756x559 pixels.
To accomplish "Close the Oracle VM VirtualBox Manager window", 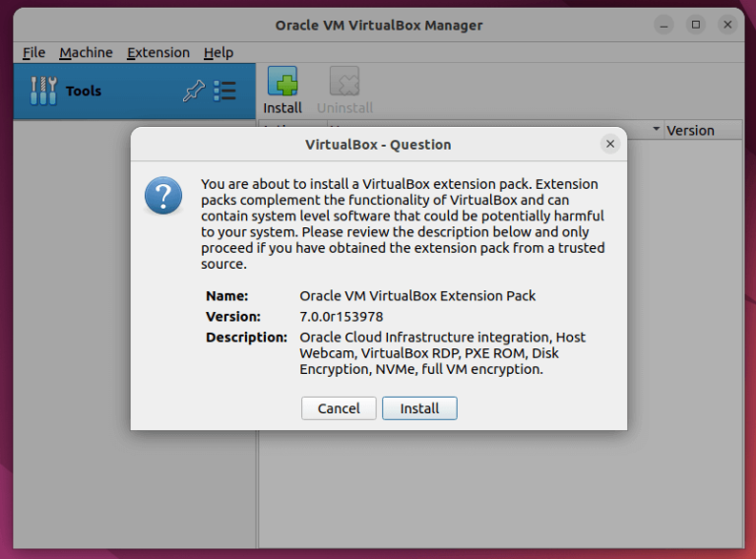I will click(x=728, y=25).
